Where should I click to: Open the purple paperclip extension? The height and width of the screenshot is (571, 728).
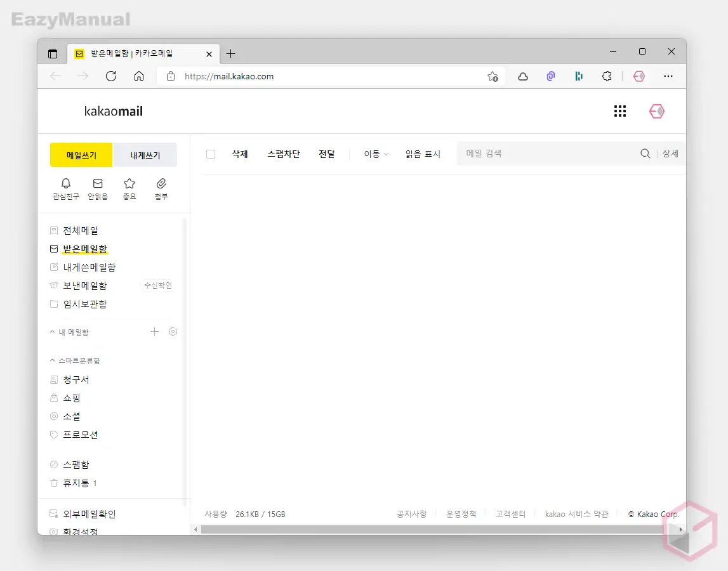tap(551, 77)
